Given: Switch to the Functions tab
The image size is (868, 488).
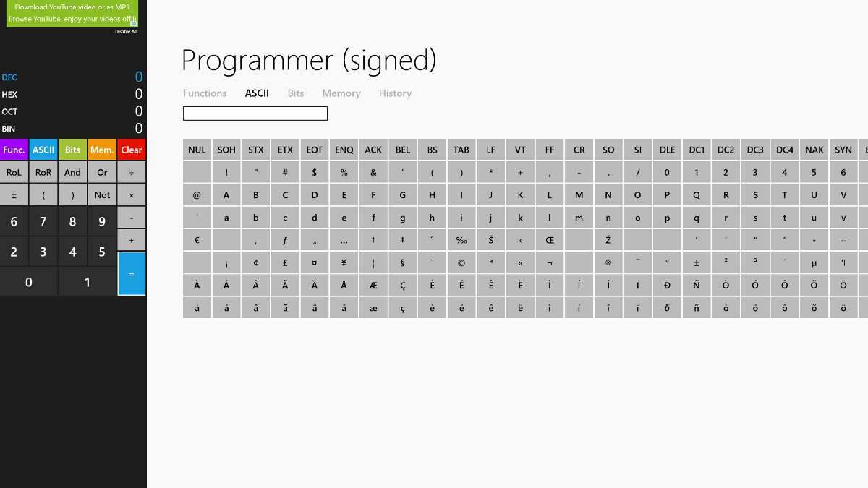Looking at the screenshot, I should click(205, 93).
